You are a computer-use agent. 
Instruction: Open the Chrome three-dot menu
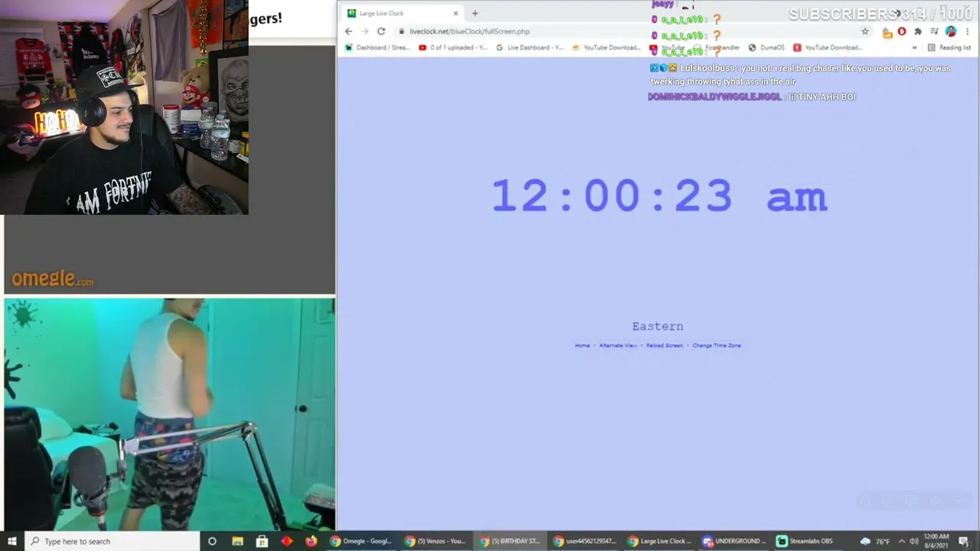coord(968,31)
